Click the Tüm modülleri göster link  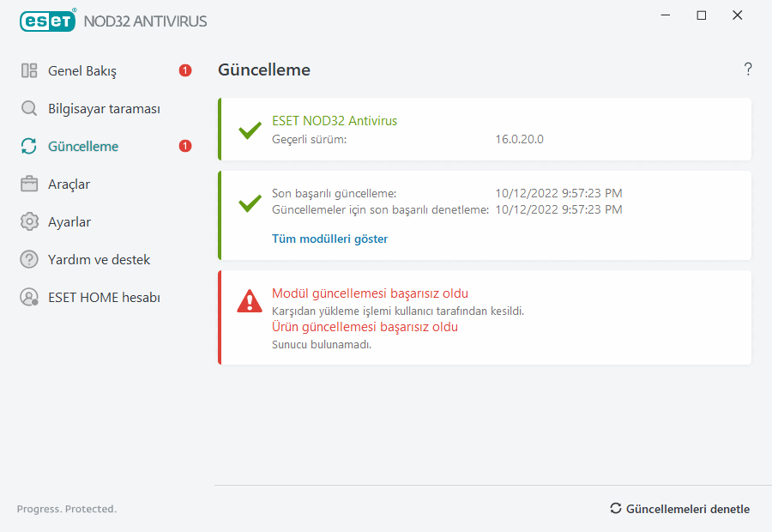coord(329,239)
